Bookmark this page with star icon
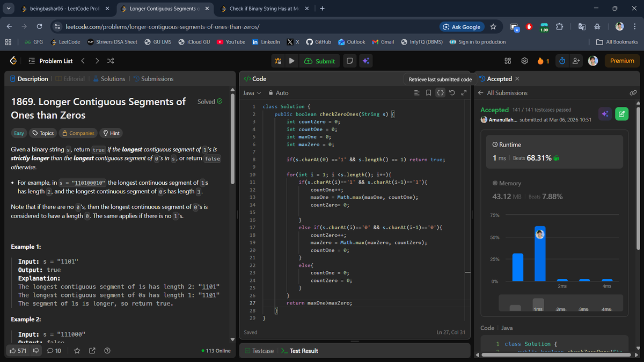Screen dimensions: 644x362 [x=493, y=26]
